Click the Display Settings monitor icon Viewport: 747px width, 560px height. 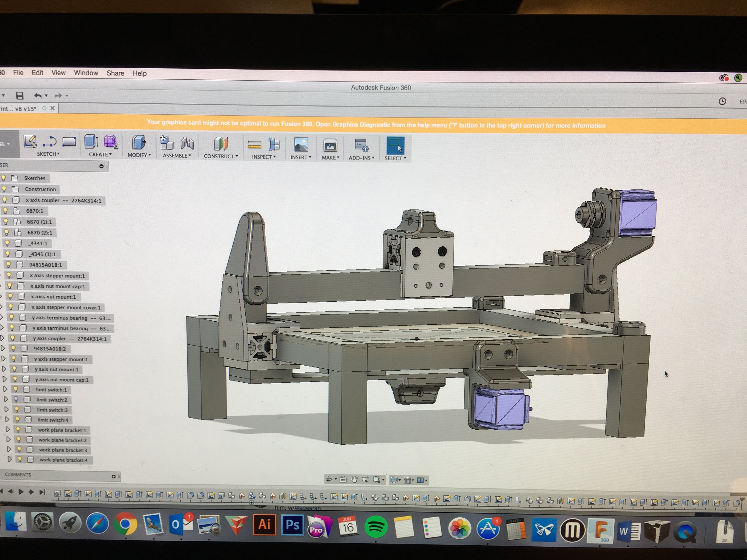[394, 480]
